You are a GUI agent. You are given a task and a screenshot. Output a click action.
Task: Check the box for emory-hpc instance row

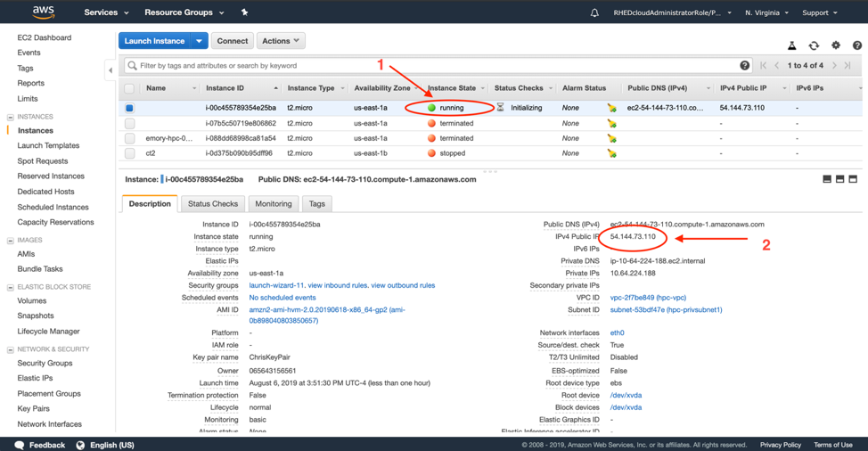[130, 138]
